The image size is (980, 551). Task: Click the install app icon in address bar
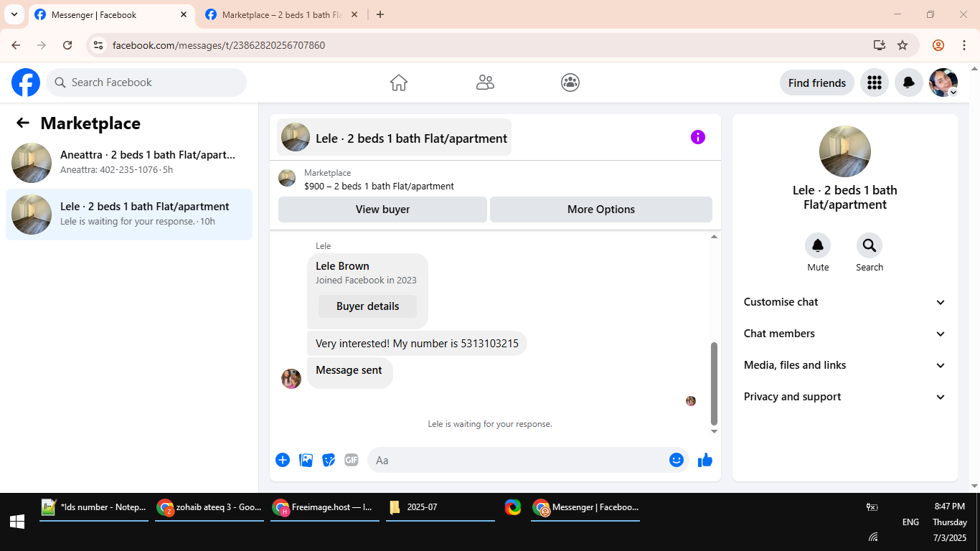880,45
